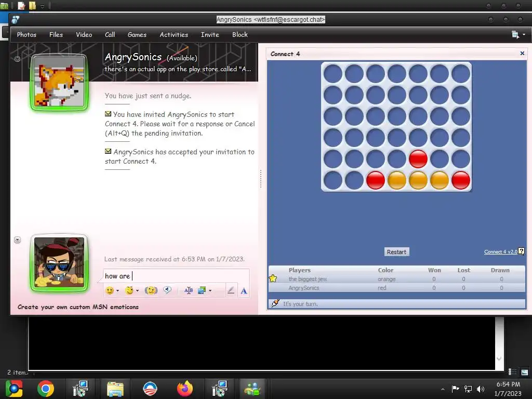Viewport: 532px width, 399px height.
Task: Click the 'Lost' column header
Action: pos(464,270)
